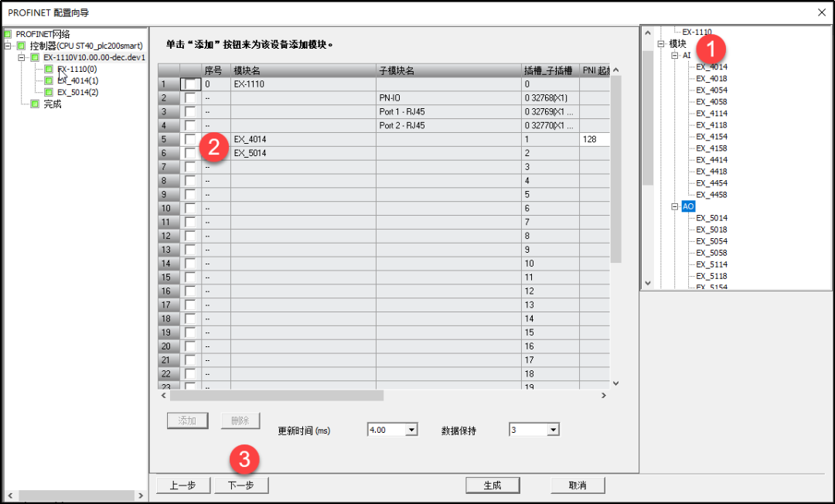
Task: Tick checkbox in PN-IO row
Action: click(x=190, y=98)
